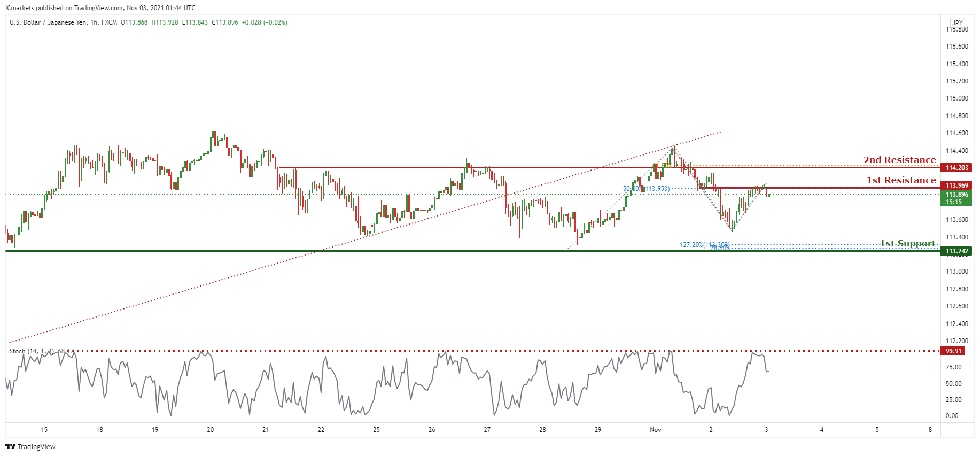This screenshot has width=980, height=456.
Task: Click the Nov label on the date axis
Action: tap(656, 430)
